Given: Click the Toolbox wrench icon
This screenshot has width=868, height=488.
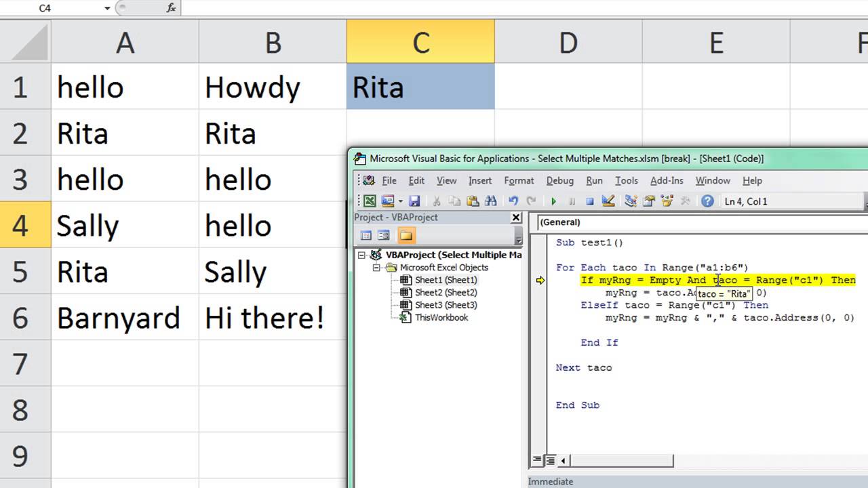Looking at the screenshot, I should tap(685, 201).
